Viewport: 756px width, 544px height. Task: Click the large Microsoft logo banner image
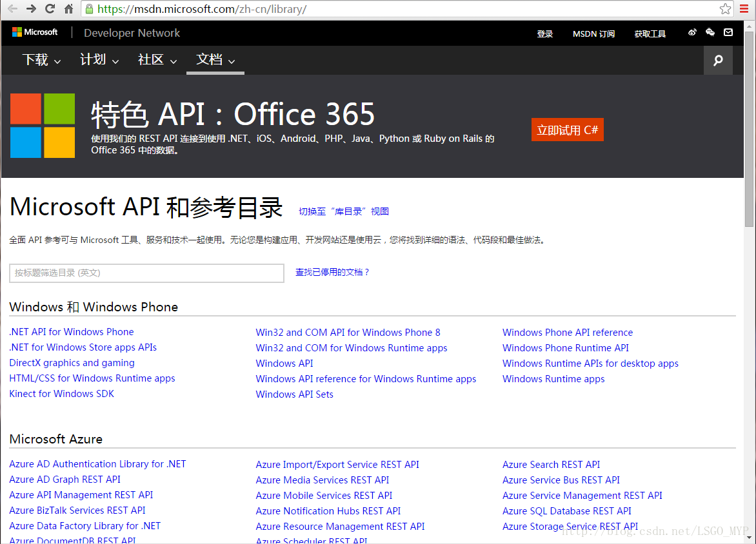(x=43, y=126)
